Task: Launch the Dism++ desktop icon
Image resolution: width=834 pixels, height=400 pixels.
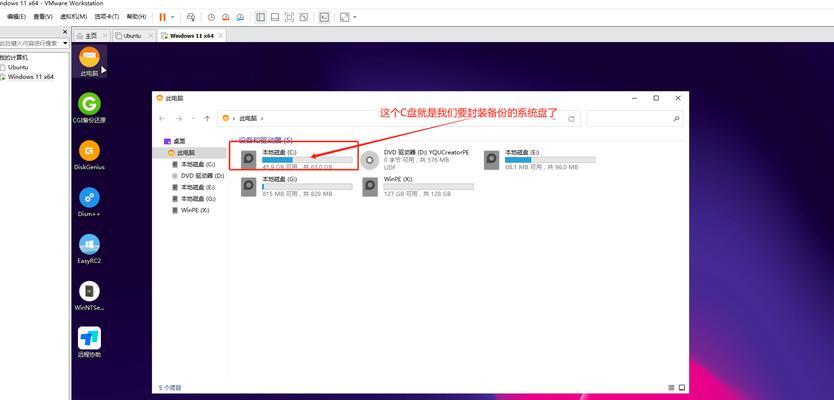Action: click(89, 202)
